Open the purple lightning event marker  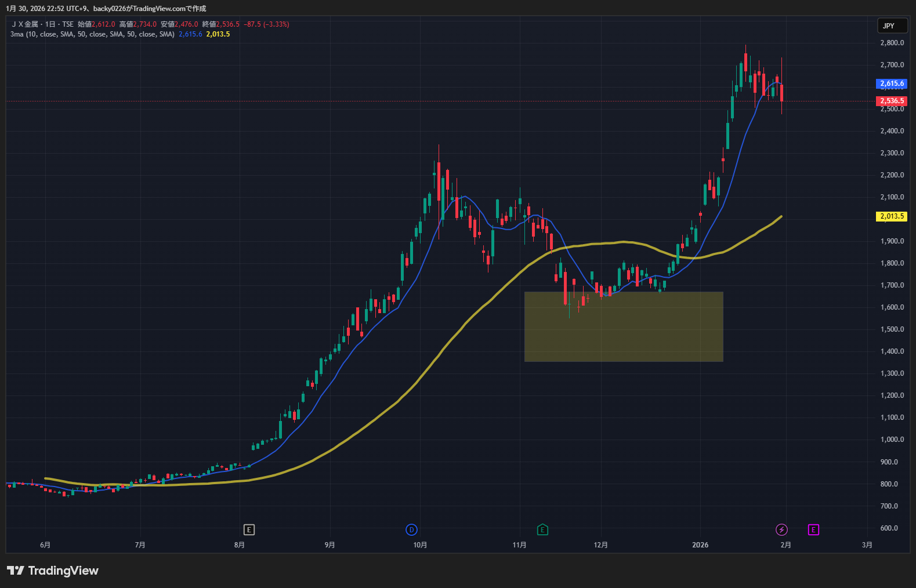781,529
